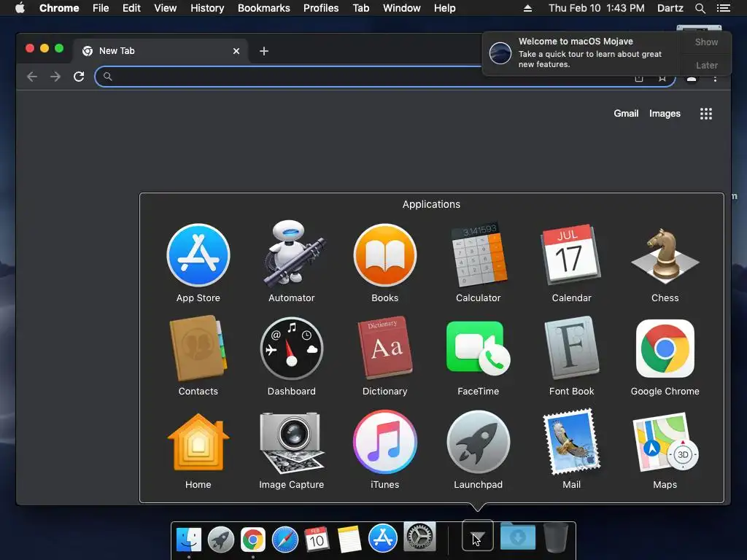This screenshot has width=747, height=560.
Task: Open Safari from the Dock
Action: 285,540
